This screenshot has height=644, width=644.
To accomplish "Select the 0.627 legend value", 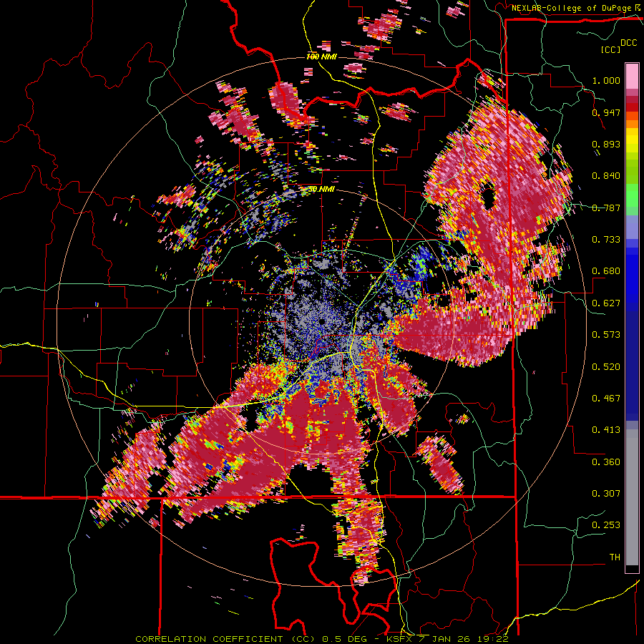I will point(606,303).
